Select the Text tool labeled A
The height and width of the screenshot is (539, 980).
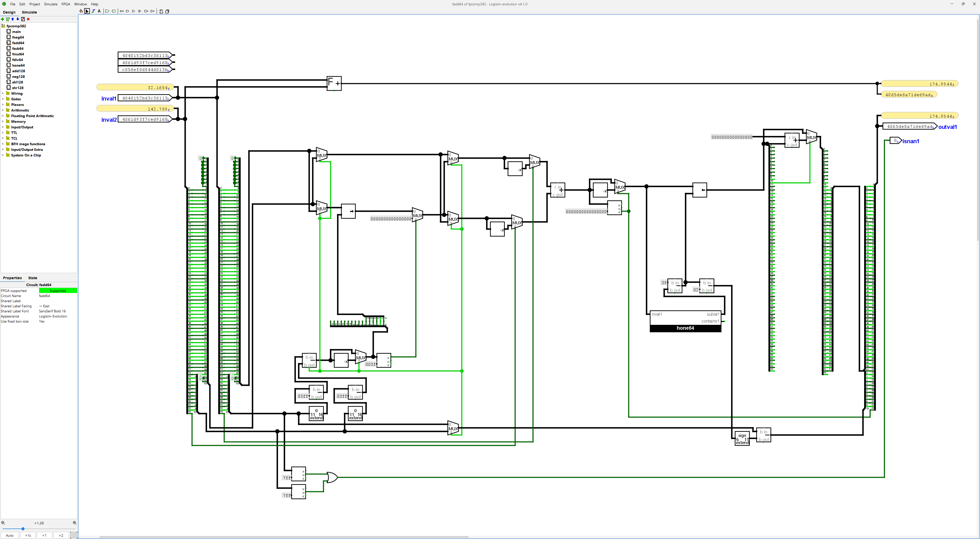(99, 11)
